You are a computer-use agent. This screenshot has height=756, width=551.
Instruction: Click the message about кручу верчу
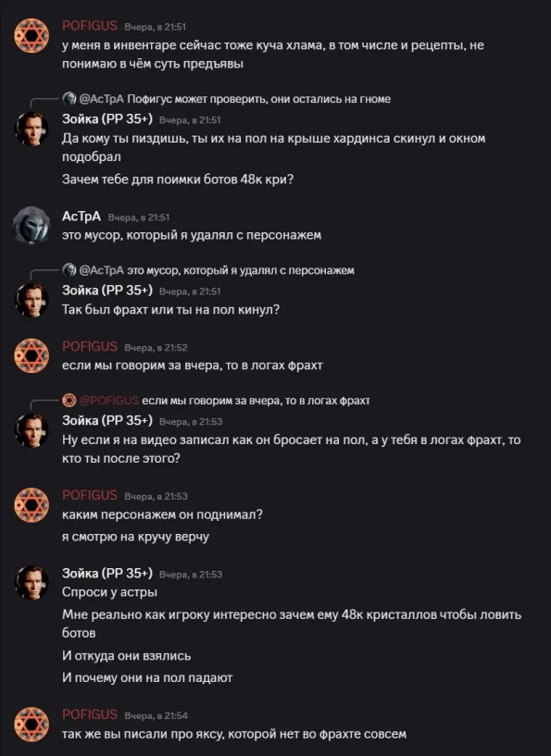click(135, 537)
